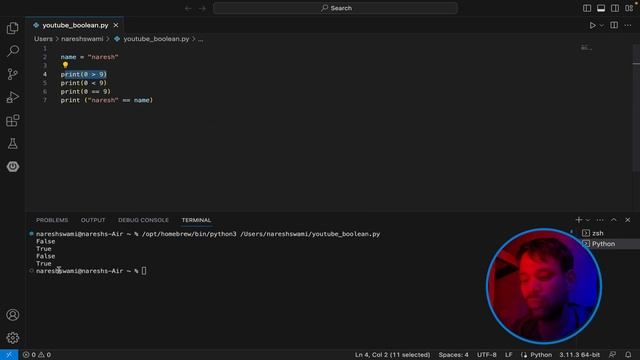Close the youtube_boolean.py tab
640x360 pixels.
coord(116,25)
